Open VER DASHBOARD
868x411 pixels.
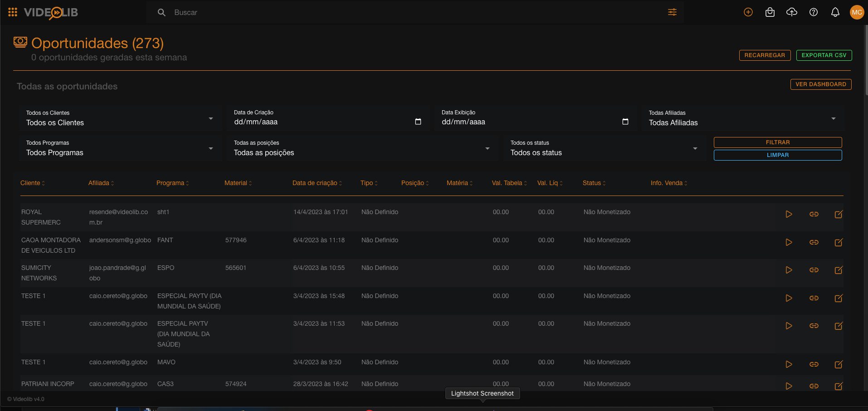click(821, 84)
